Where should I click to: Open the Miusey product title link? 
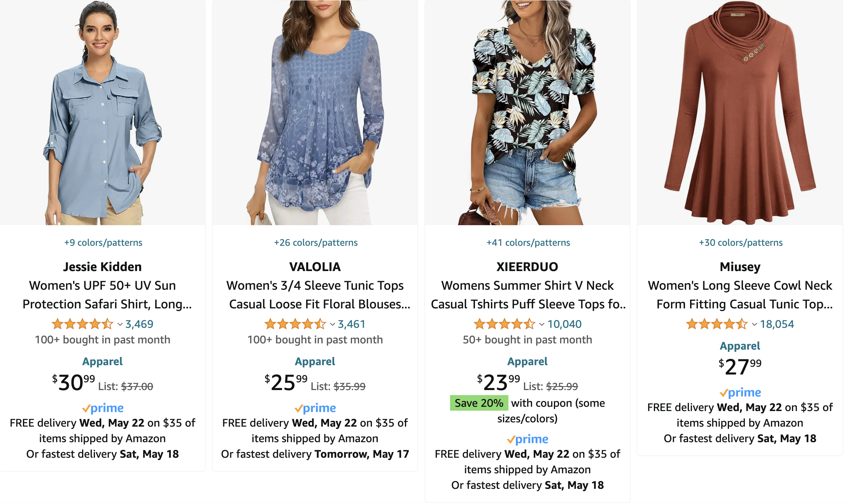point(740,295)
